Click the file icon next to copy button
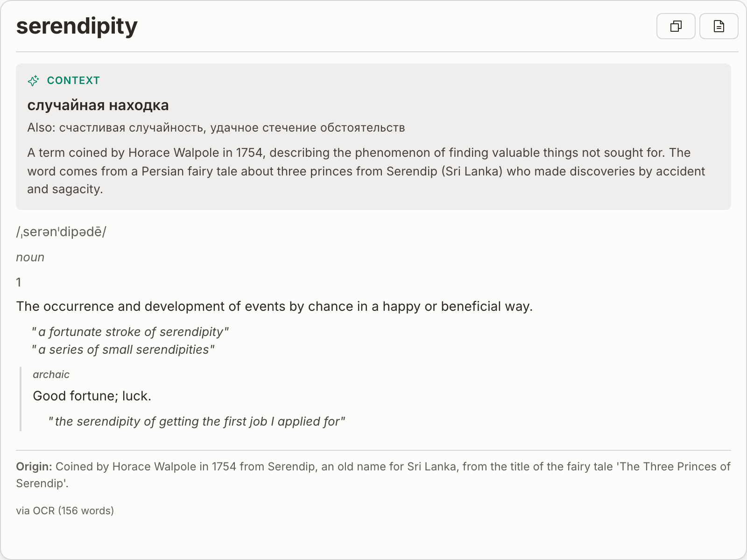 click(x=718, y=26)
